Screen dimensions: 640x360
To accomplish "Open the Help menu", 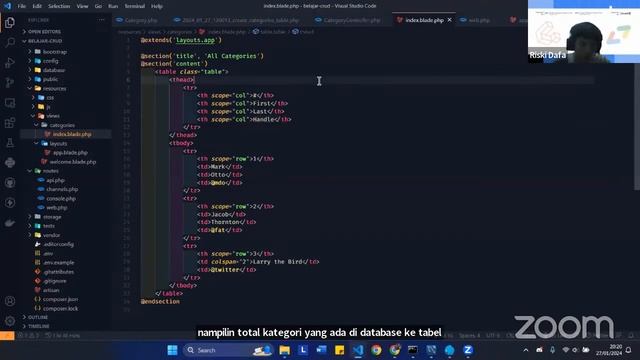I will click(157, 6).
